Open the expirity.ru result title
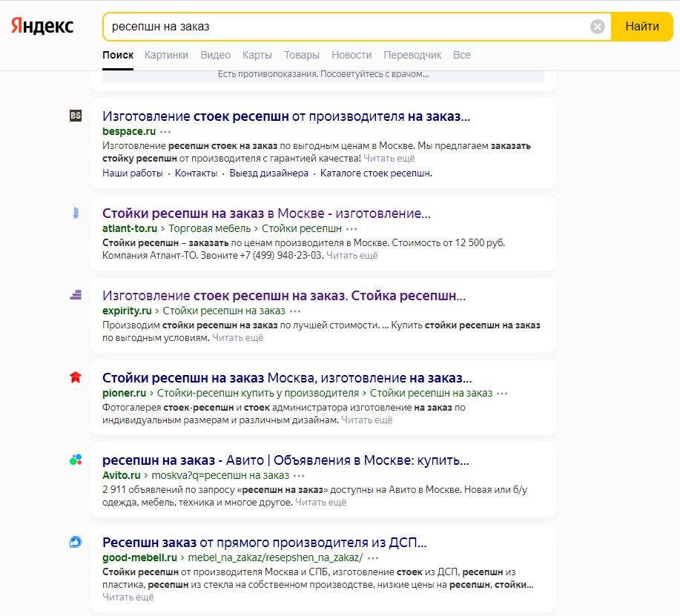680x616 pixels. tap(283, 296)
